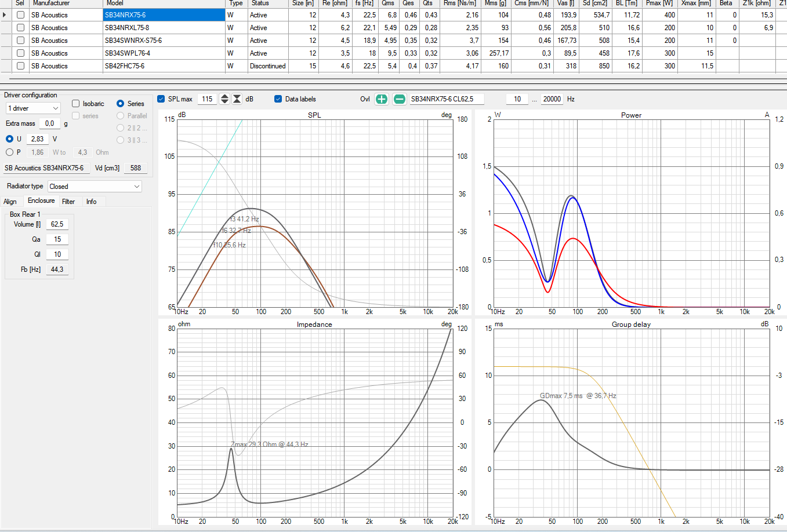The height and width of the screenshot is (532, 787).
Task: Check the Sel box for SB34NRX75-6
Action: [21, 15]
